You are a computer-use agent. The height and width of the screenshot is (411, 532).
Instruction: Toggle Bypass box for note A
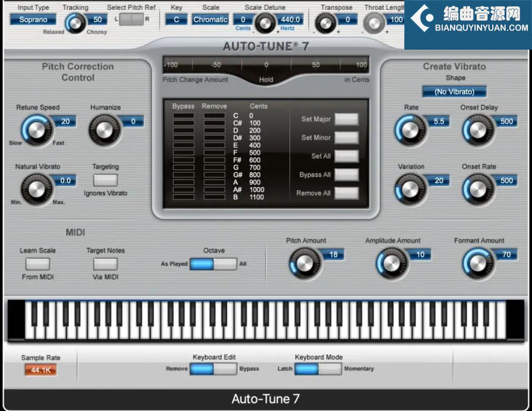pos(184,182)
